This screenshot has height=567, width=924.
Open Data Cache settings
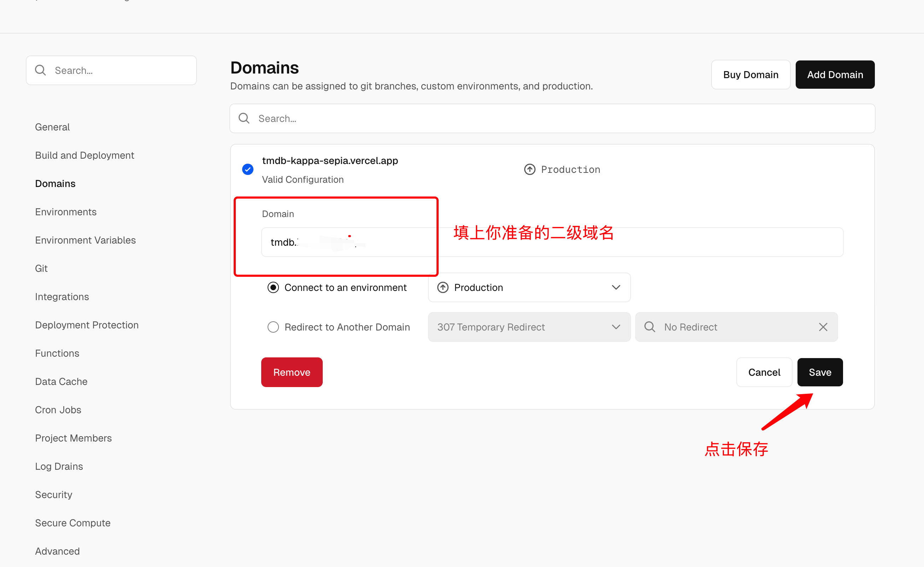coord(61,381)
